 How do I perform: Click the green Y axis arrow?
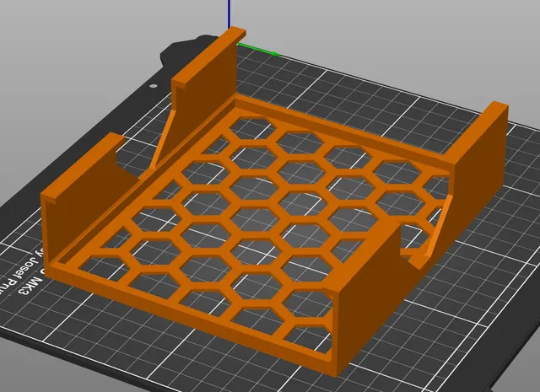[258, 49]
